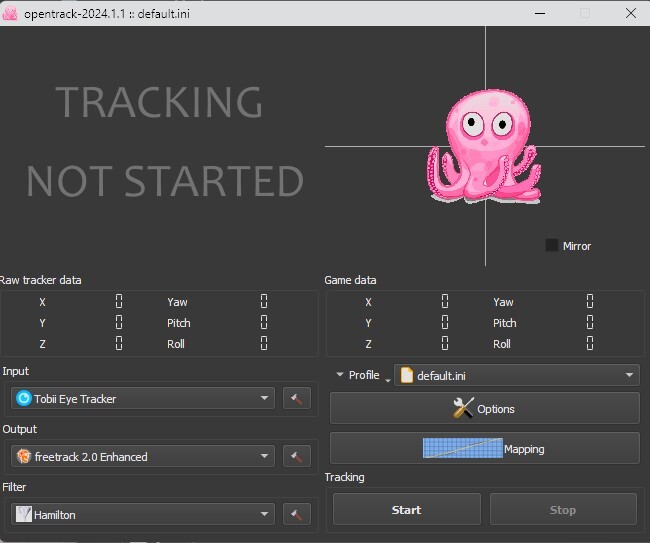This screenshot has height=543, width=650.
Task: Click the Game data Yaw label
Action: 503,302
